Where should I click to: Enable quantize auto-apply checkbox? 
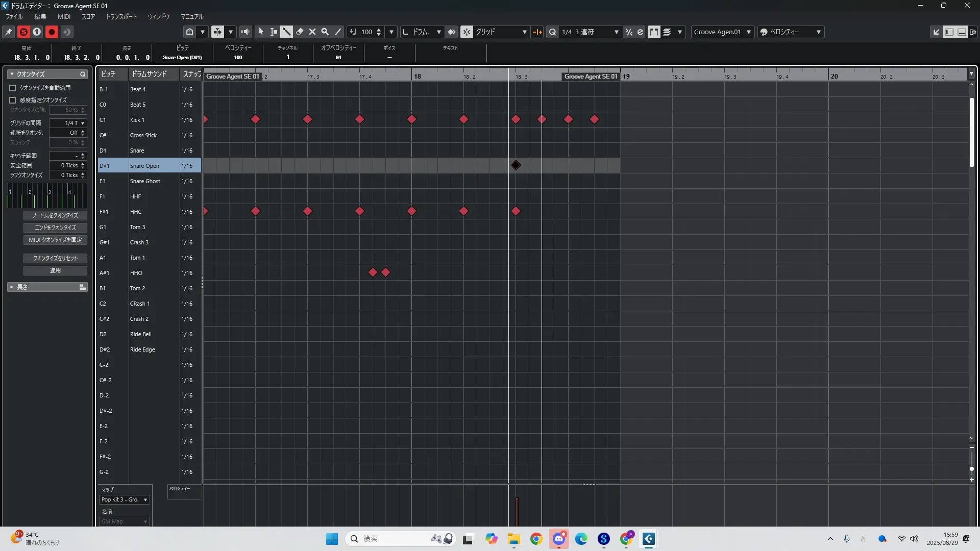(13, 88)
